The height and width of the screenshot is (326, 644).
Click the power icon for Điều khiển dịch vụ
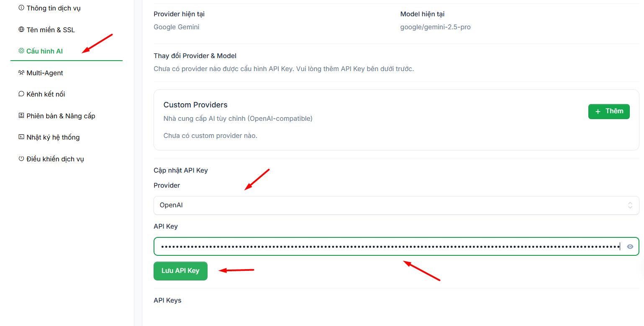(x=21, y=159)
